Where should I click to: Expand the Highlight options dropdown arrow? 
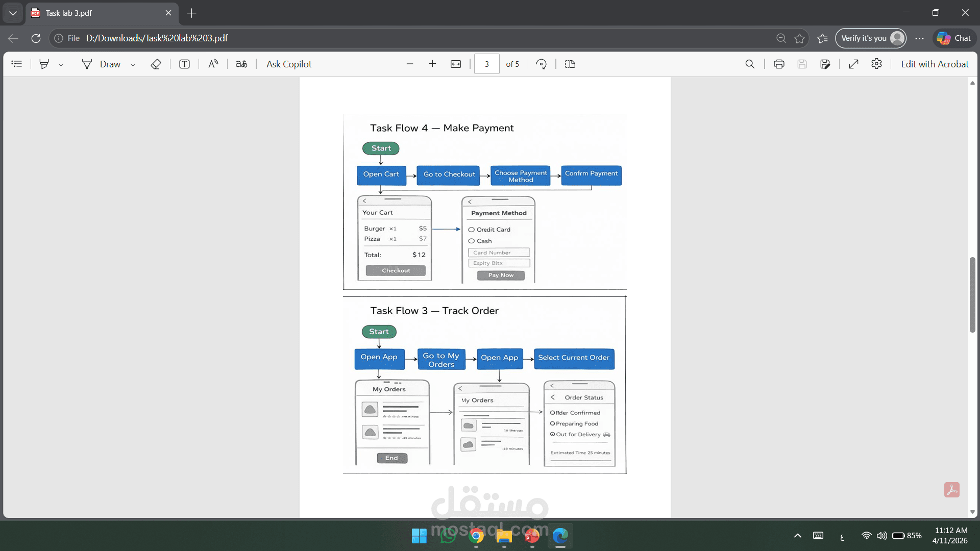(x=61, y=64)
